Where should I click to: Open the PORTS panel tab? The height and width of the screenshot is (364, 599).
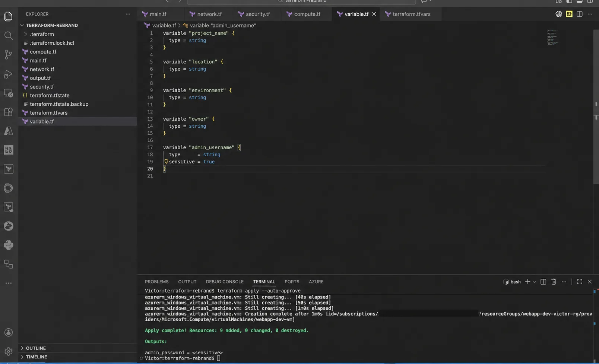pos(292,282)
